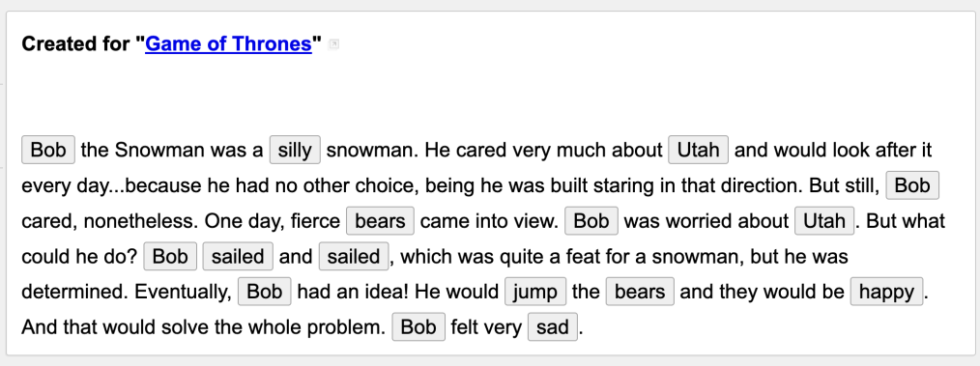This screenshot has width=980, height=366.
Task: Click the bears button after 'One day, fierce'
Action: point(380,221)
